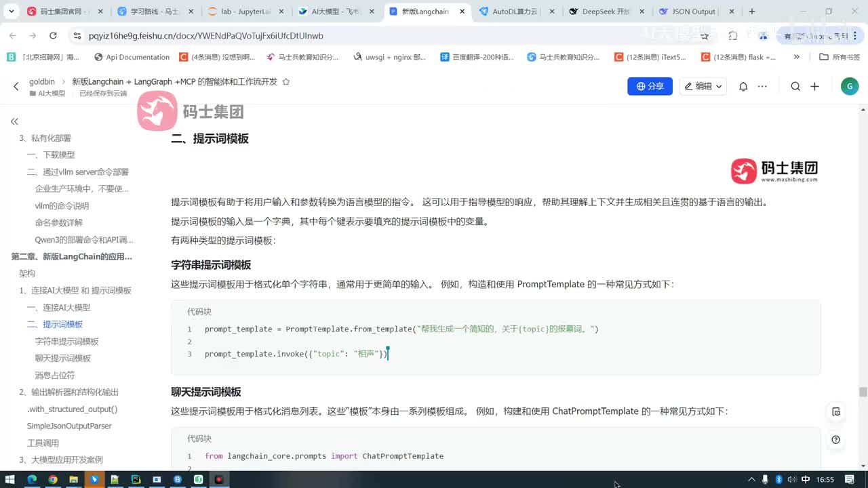The image size is (868, 488).
Task: Collapse the outline sidebar with double-chevron
Action: [x=14, y=121]
